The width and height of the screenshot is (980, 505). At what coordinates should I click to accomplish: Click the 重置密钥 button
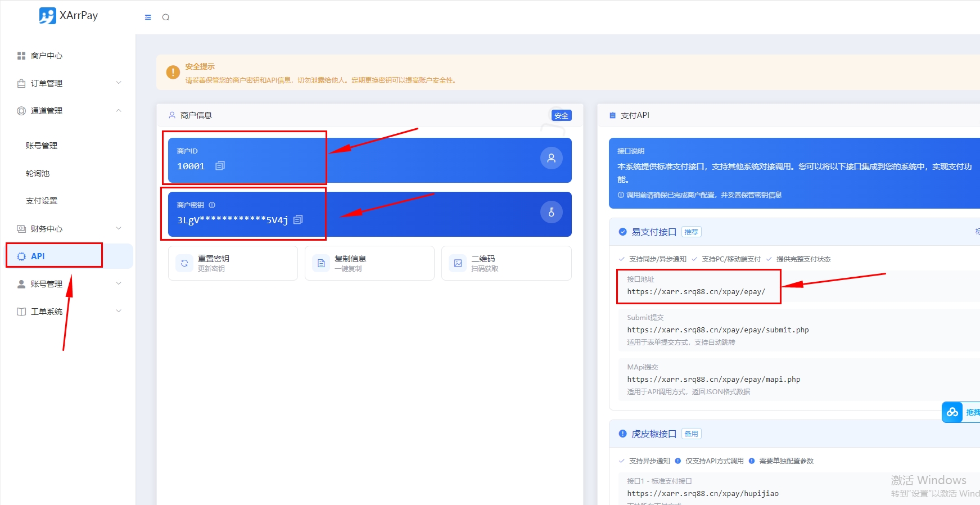point(233,263)
